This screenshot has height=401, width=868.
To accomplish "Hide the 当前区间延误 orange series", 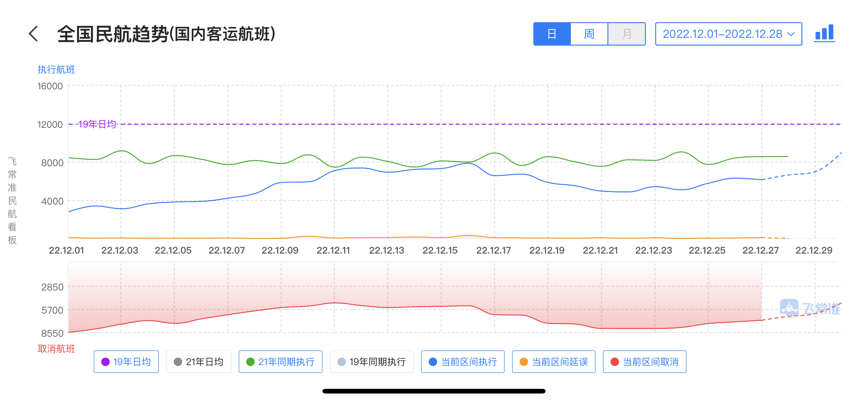I will click(x=554, y=362).
